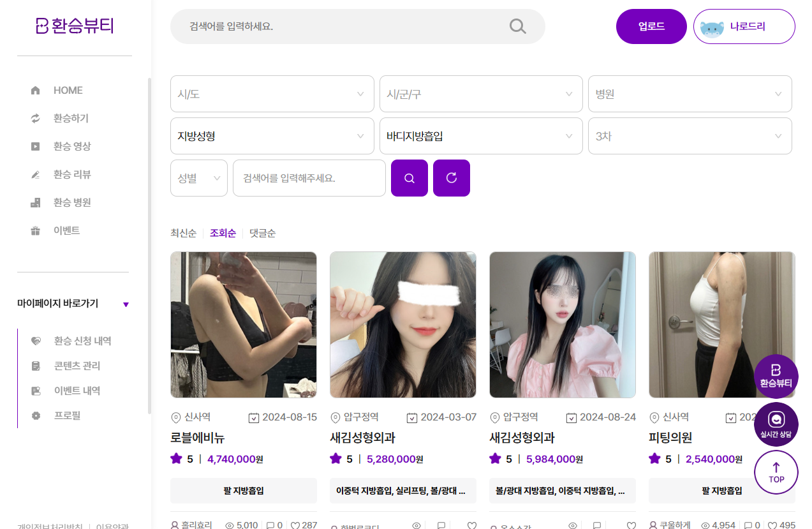Click the 이중턱 지방흡입, 실리프팅 tag
The image size is (812, 529).
click(403, 491)
